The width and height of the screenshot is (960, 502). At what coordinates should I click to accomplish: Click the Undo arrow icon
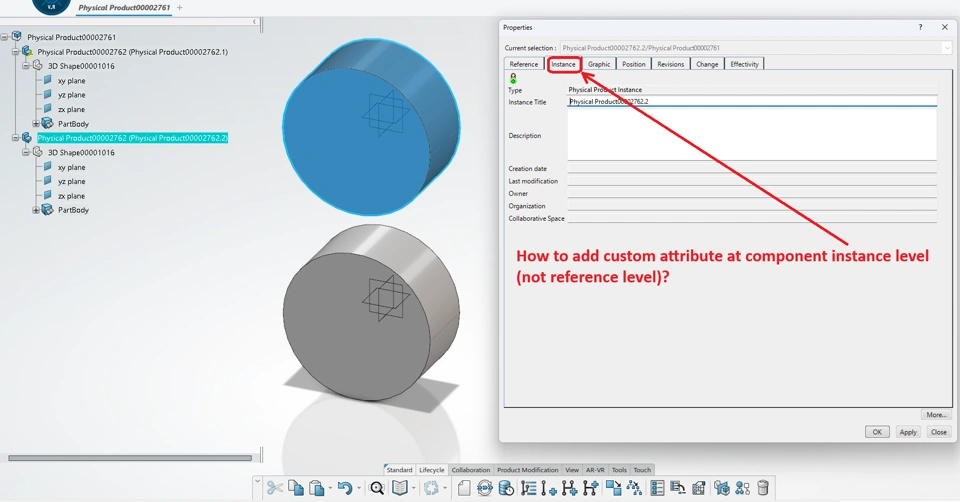click(345, 488)
